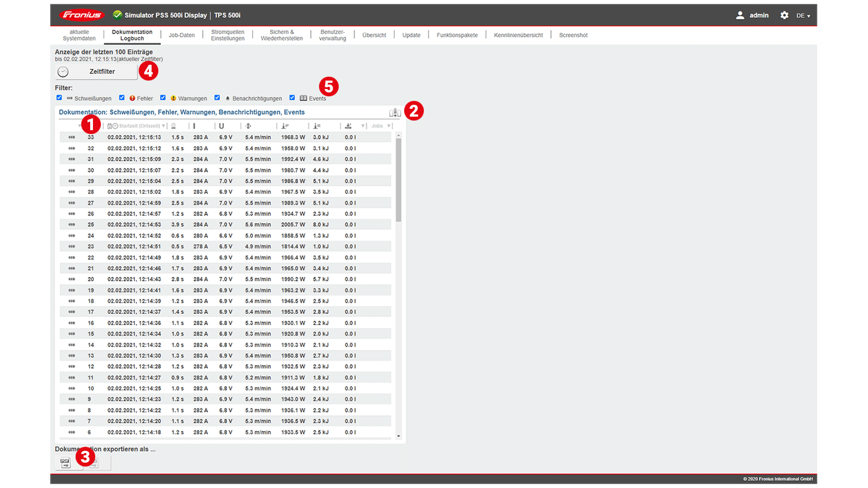Open the Kennlinienübersicht tab
This screenshot has height=488, width=868.
(518, 36)
